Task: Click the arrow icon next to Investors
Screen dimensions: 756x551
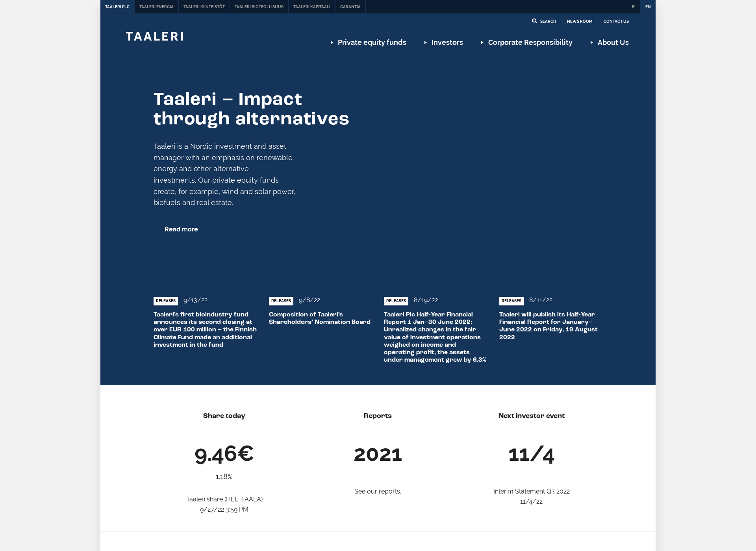Action: [x=426, y=42]
